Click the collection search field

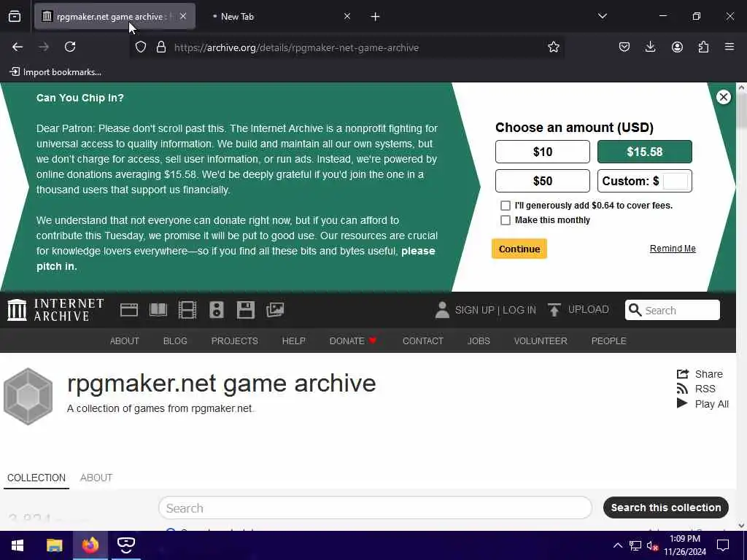[375, 508]
